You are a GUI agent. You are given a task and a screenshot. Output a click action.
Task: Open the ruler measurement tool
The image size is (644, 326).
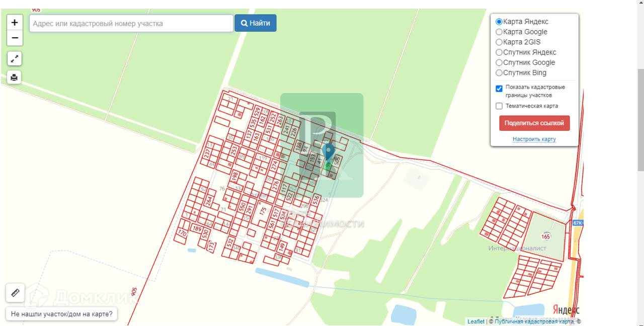(15, 292)
